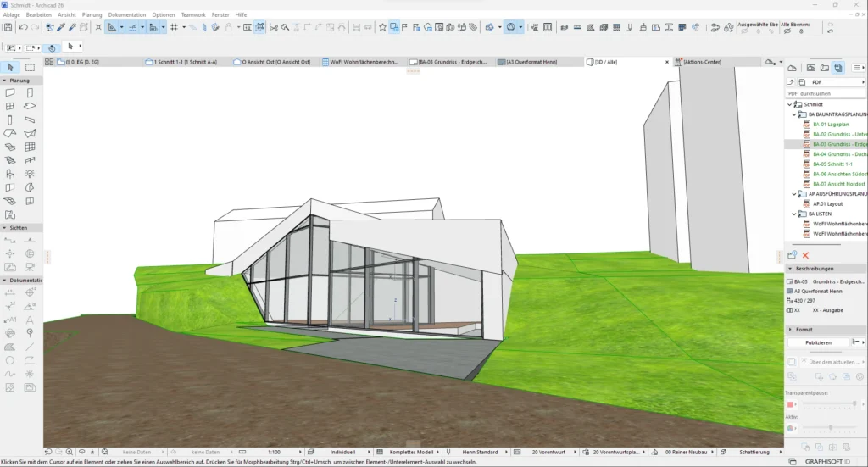
Task: Click the scissors Trim icon
Action: [274, 27]
